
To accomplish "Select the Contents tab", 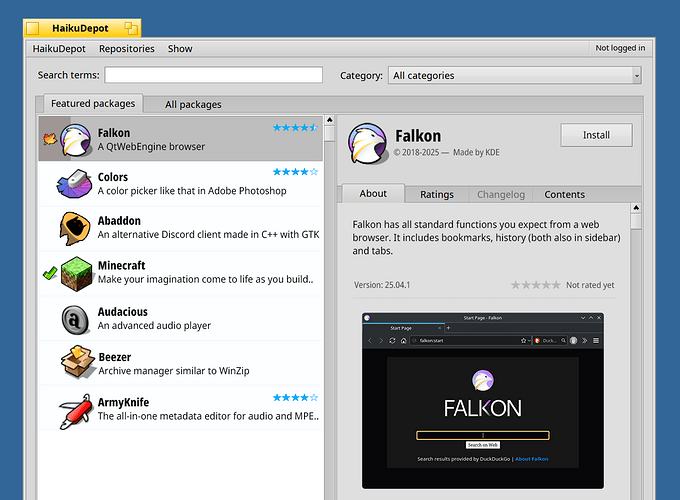I will point(565,194).
